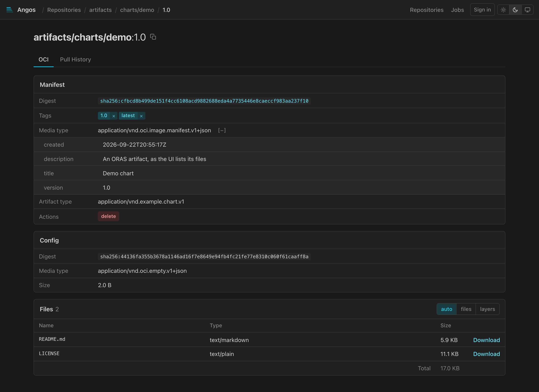The height and width of the screenshot is (392, 539).
Task: Go to artifacts breadcrumb
Action: tap(100, 10)
